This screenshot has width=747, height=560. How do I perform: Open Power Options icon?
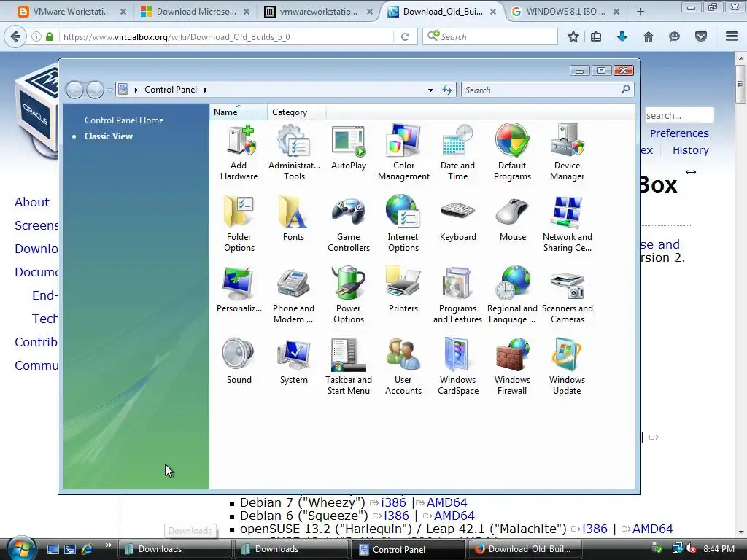pos(349,295)
